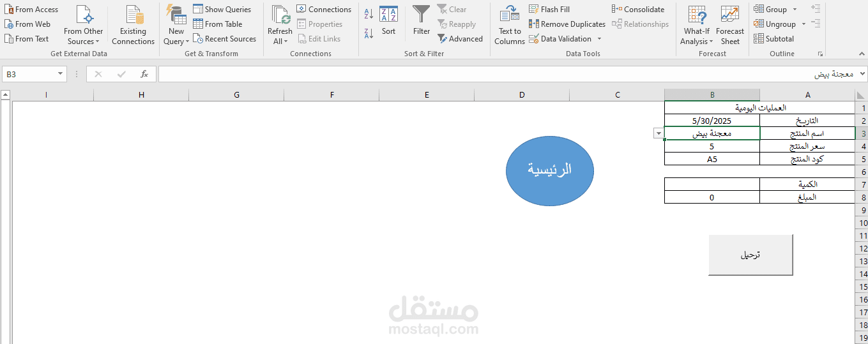Select cell with date 5/30/2025

pyautogui.click(x=712, y=120)
